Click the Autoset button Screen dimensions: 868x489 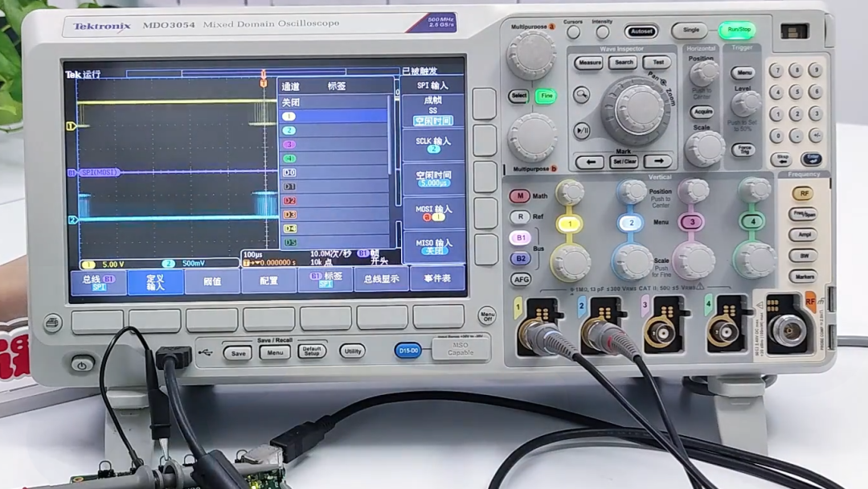[x=641, y=31]
